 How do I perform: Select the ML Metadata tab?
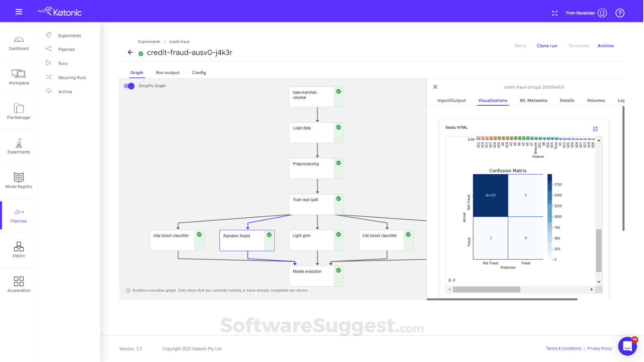[x=533, y=100]
